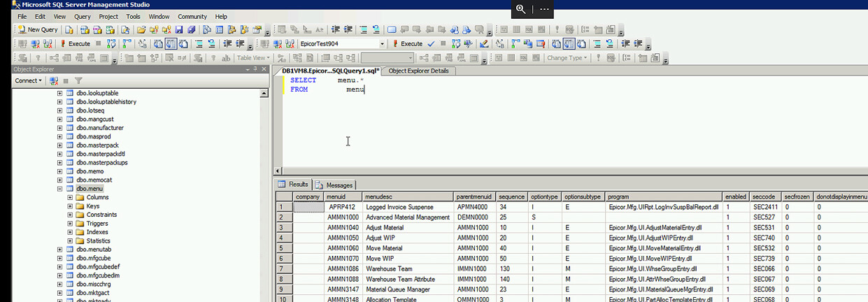Click the Disconnect icon in Object Explorer

click(x=55, y=81)
